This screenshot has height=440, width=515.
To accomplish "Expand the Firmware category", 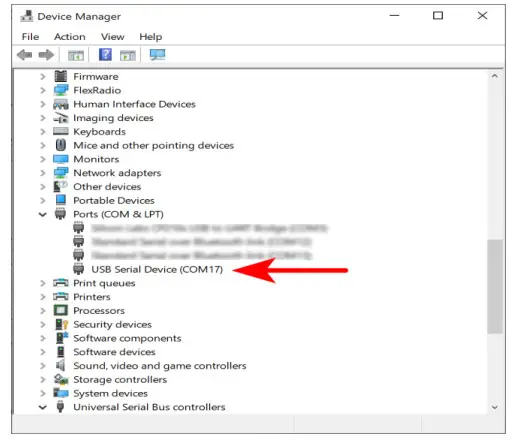I will click(x=43, y=77).
